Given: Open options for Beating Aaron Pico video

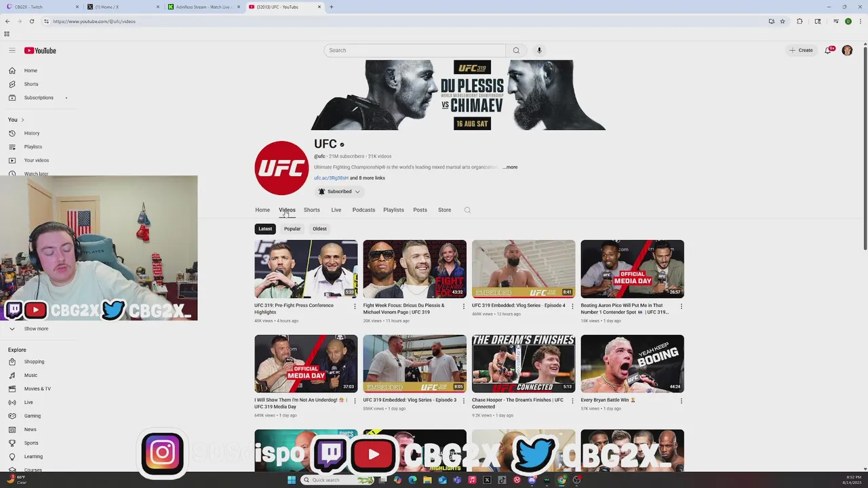Looking at the screenshot, I should click(x=681, y=306).
